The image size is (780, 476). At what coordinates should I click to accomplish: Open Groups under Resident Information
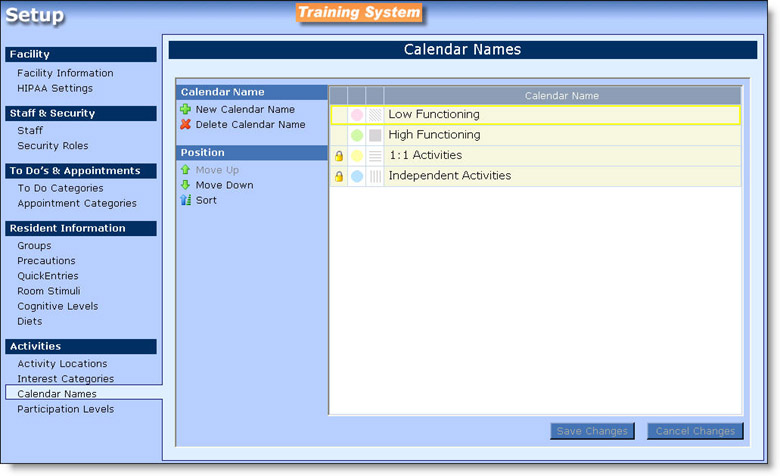click(34, 246)
